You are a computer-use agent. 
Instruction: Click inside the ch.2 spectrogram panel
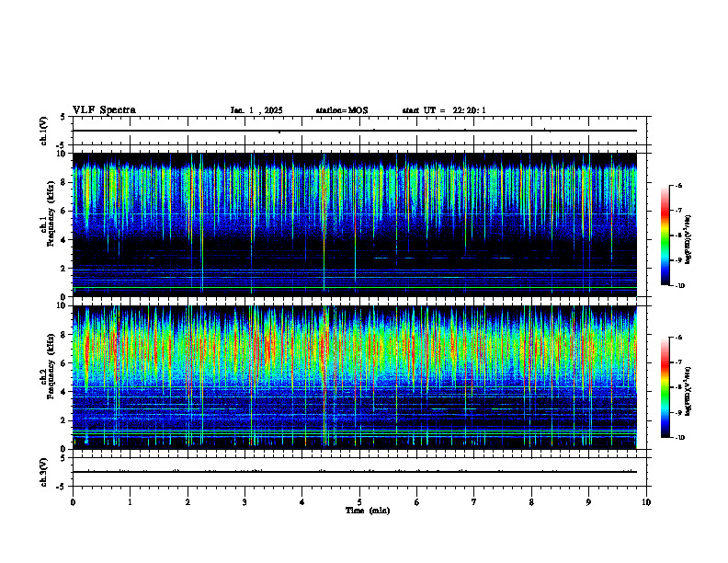tap(355, 377)
